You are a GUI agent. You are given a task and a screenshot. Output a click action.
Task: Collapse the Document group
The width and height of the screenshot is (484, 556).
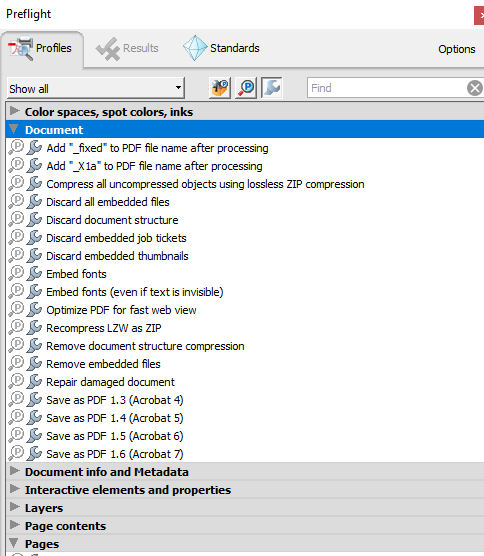pyautogui.click(x=14, y=129)
